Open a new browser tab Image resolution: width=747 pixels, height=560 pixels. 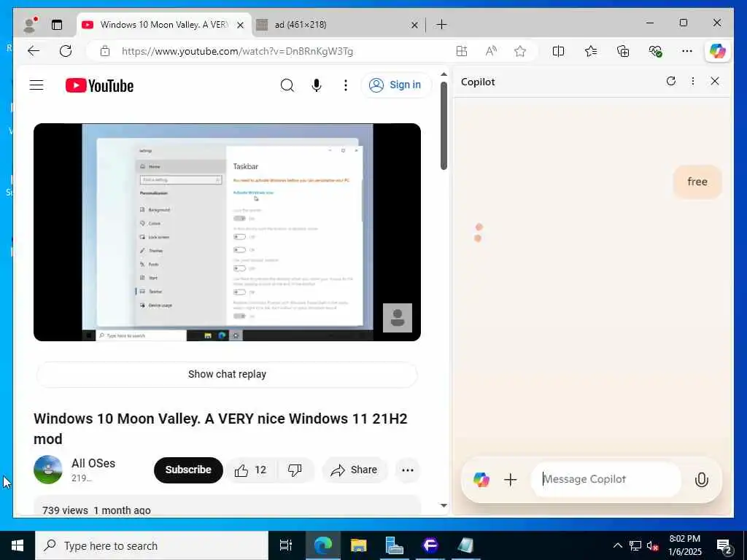pos(441,24)
